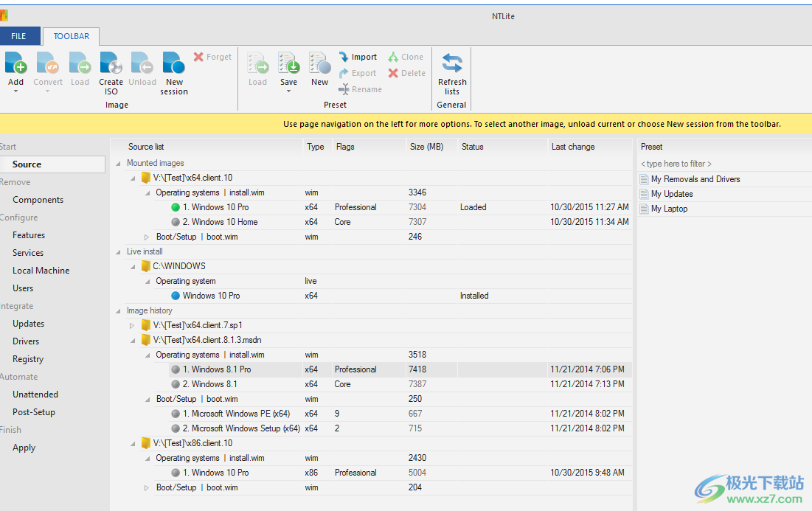Open the Registry page
The image size is (812, 511).
pos(28,359)
